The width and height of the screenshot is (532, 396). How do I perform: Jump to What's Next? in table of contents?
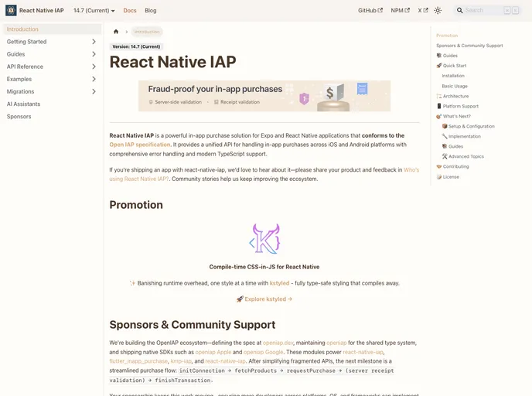coord(453,116)
